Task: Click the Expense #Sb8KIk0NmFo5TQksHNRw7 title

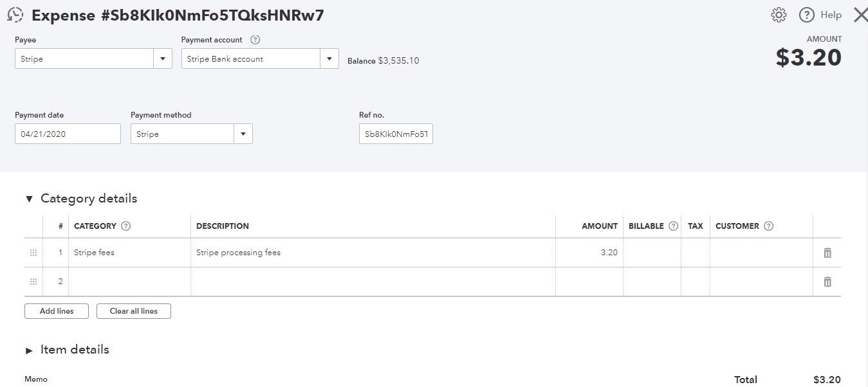Action: (x=178, y=15)
